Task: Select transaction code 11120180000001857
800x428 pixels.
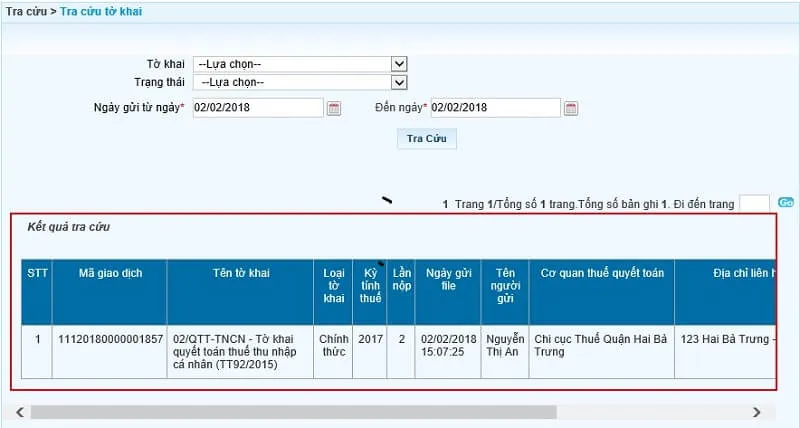Action: click(x=110, y=351)
